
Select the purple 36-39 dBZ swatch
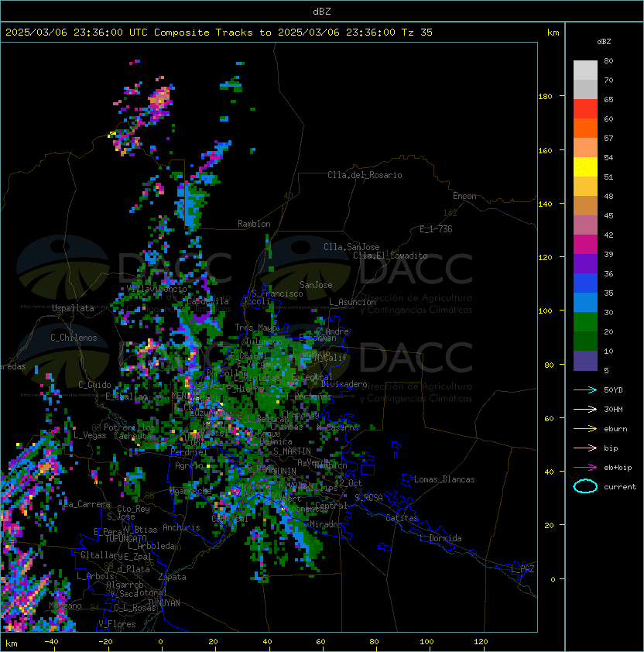point(585,263)
